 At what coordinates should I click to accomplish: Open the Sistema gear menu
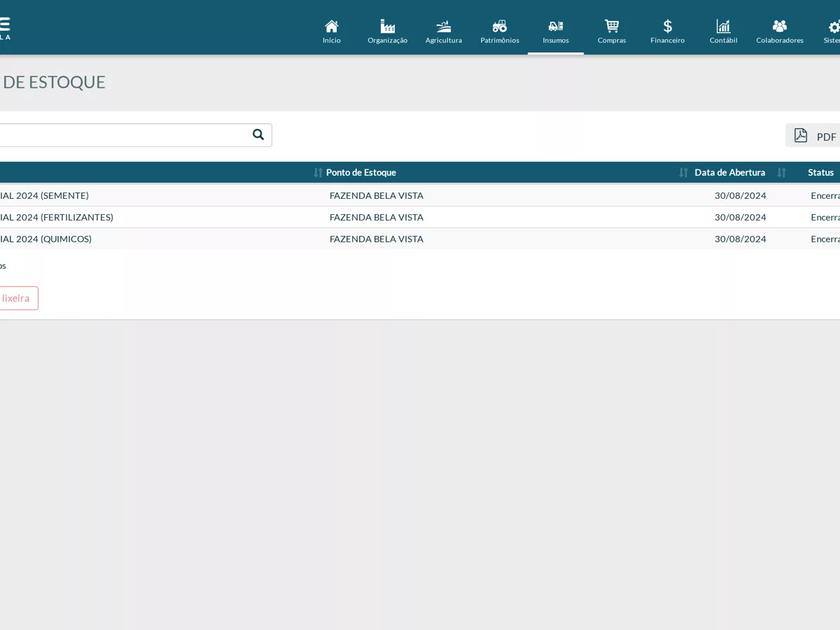pos(832,31)
